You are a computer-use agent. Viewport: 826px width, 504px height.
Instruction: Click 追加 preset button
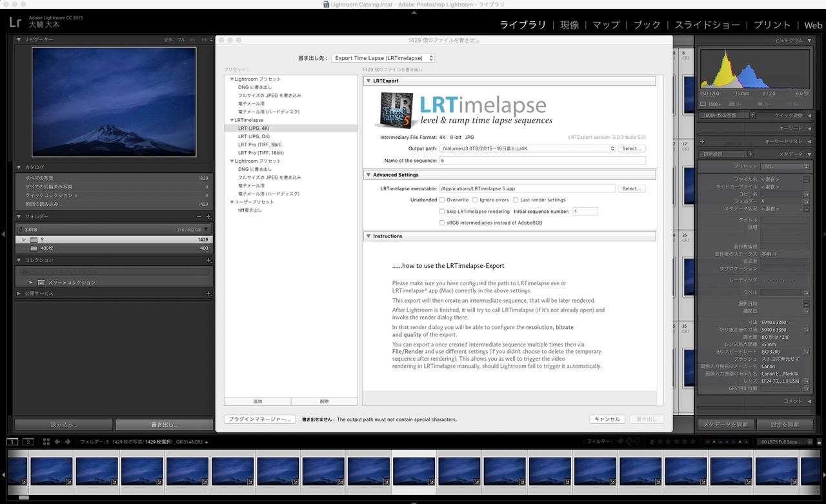[x=257, y=401]
